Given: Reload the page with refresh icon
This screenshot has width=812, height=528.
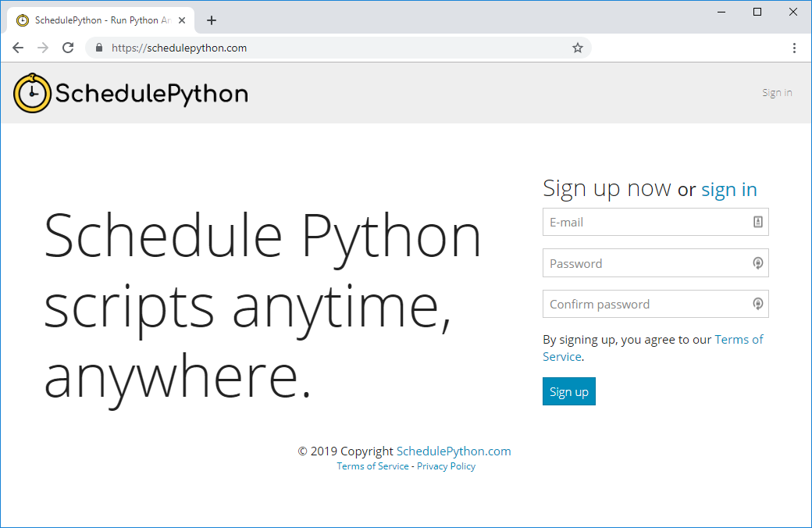Looking at the screenshot, I should [x=68, y=48].
